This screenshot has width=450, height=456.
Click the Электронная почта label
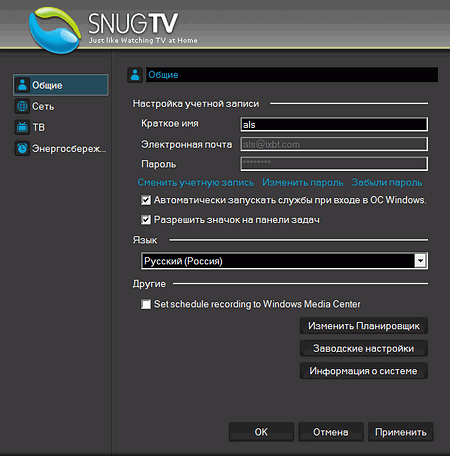187,144
